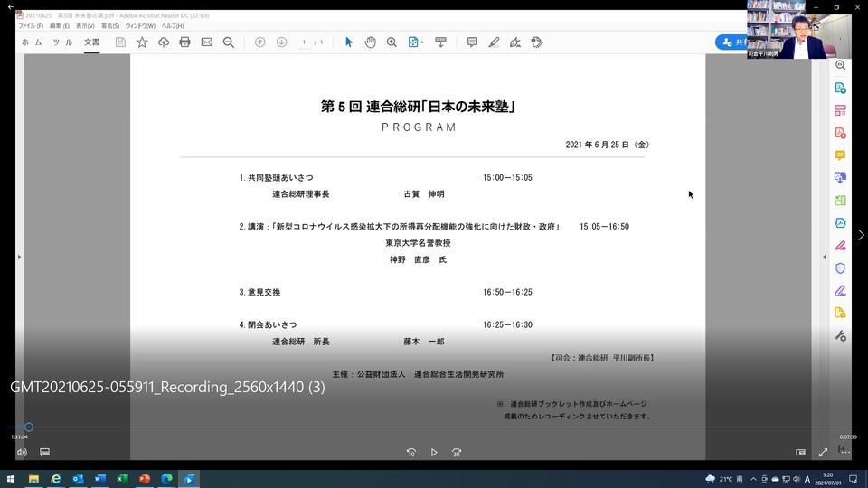Go to previous page with up arrow
The width and height of the screenshot is (868, 488).
coord(259,42)
